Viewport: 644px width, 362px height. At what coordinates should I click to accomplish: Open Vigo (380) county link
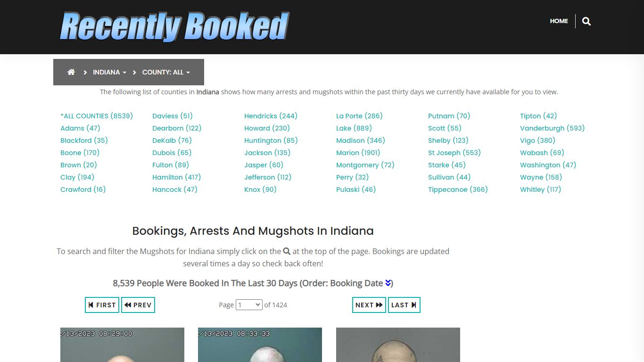tap(538, 140)
